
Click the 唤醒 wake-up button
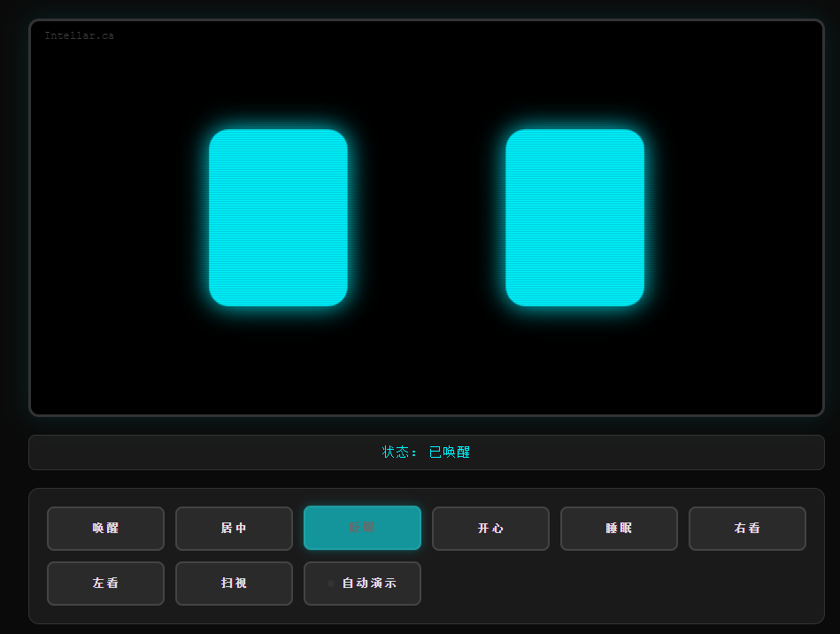[x=105, y=529]
